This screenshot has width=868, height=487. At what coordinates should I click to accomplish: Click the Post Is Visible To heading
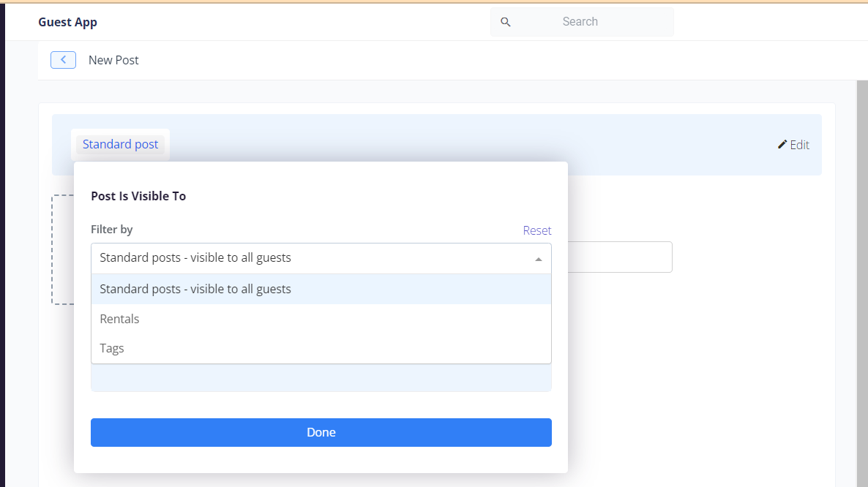(138, 196)
